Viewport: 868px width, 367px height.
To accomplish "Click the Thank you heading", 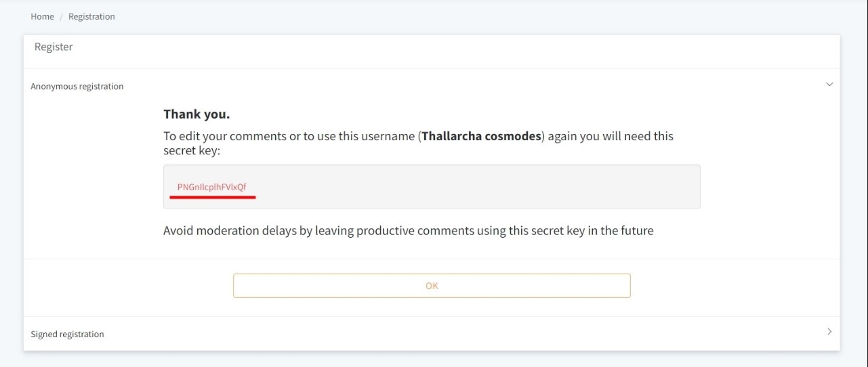I will pyautogui.click(x=197, y=114).
